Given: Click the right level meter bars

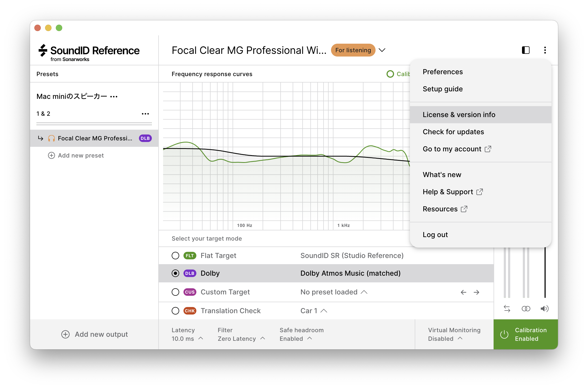Looking at the screenshot, I should coord(526,272).
